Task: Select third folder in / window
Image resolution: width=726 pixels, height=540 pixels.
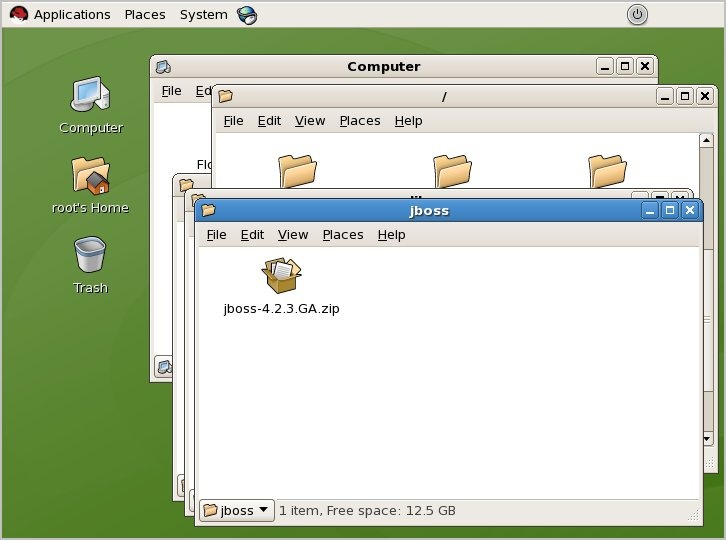Action: tap(607, 171)
